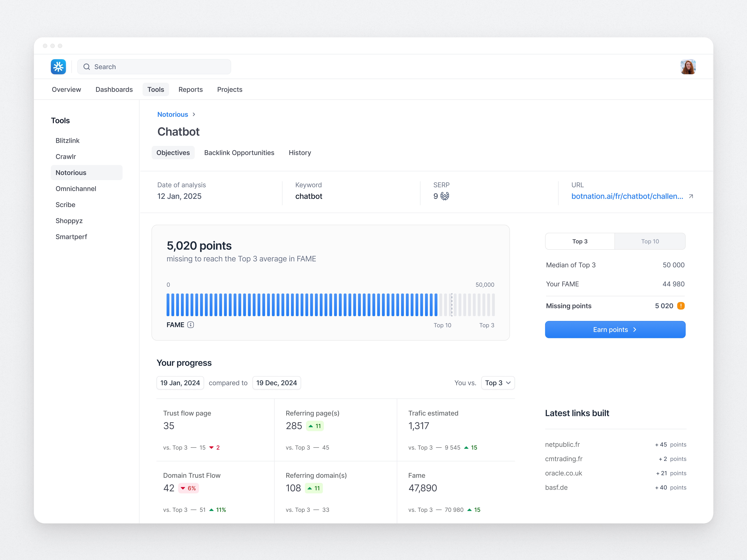Click the Trafic estimated value 1,317
Image resolution: width=747 pixels, height=560 pixels.
419,426
